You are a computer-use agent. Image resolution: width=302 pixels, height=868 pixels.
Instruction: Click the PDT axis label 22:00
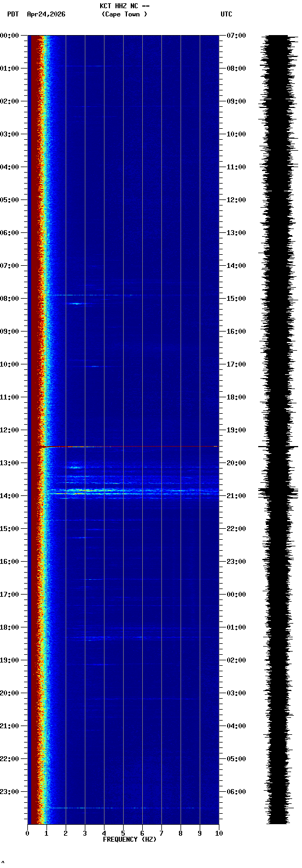(x=9, y=759)
